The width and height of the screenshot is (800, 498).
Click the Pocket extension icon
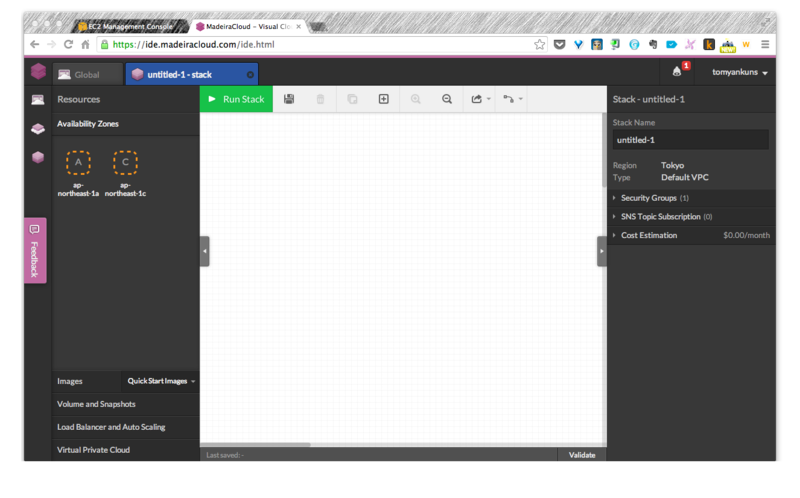[560, 44]
